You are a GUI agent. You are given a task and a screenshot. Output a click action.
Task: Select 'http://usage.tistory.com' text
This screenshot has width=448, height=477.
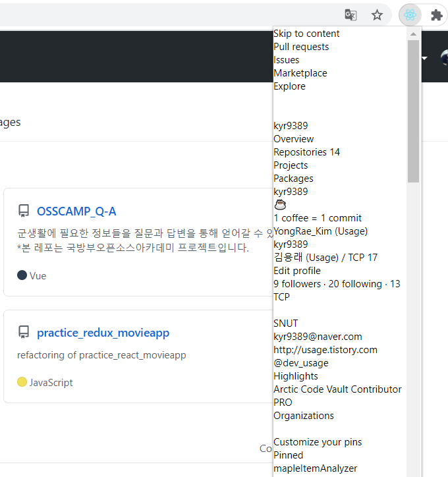click(x=325, y=350)
